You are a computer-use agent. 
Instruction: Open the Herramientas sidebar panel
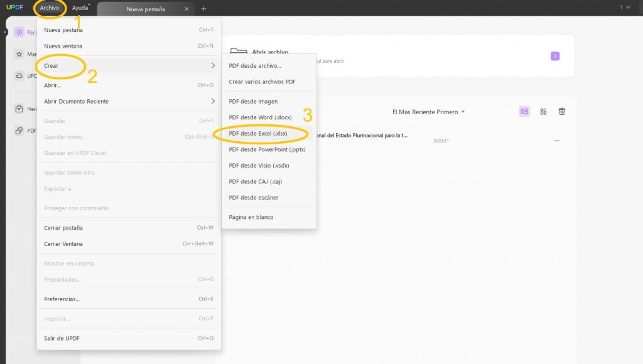pyautogui.click(x=20, y=108)
